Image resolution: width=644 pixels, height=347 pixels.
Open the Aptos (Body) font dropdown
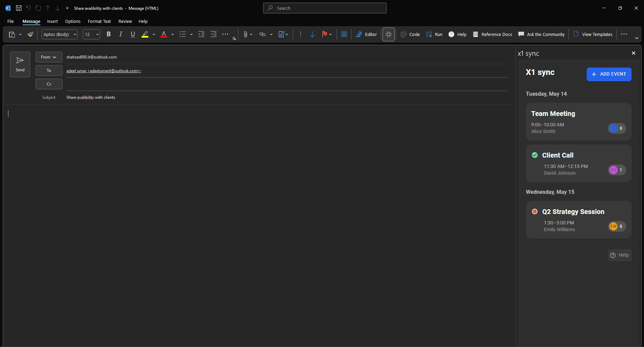[59, 34]
